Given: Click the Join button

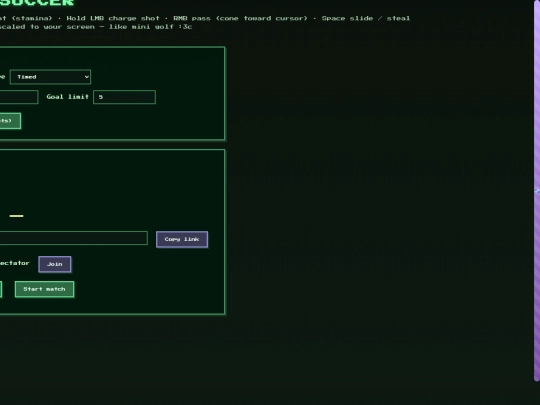Looking at the screenshot, I should pos(55,264).
